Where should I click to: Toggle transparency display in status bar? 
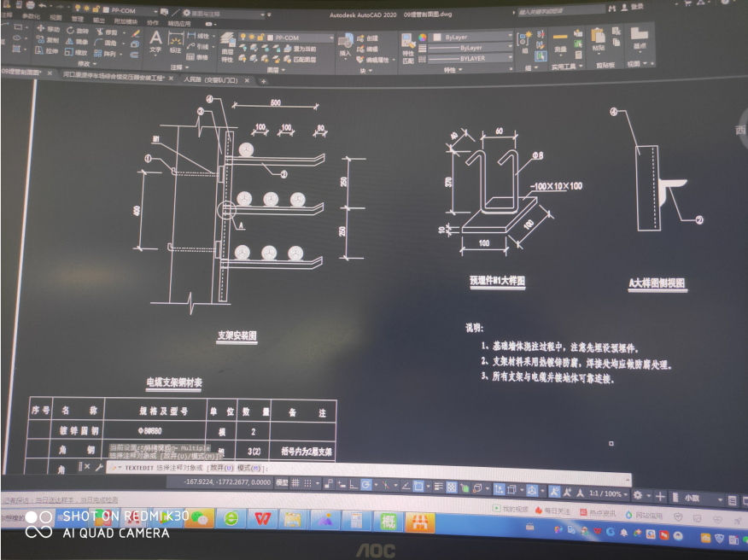click(452, 487)
